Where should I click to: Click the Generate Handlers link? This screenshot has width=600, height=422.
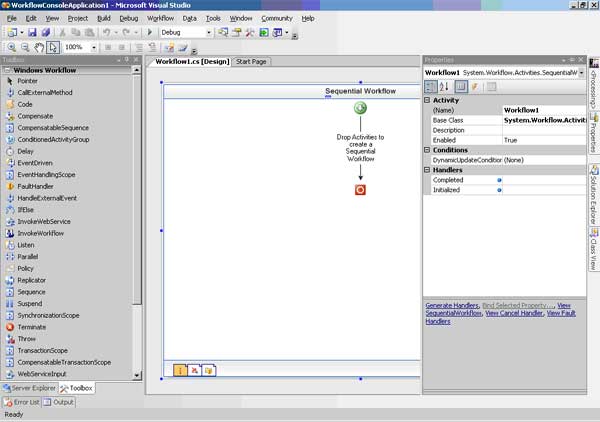(452, 303)
